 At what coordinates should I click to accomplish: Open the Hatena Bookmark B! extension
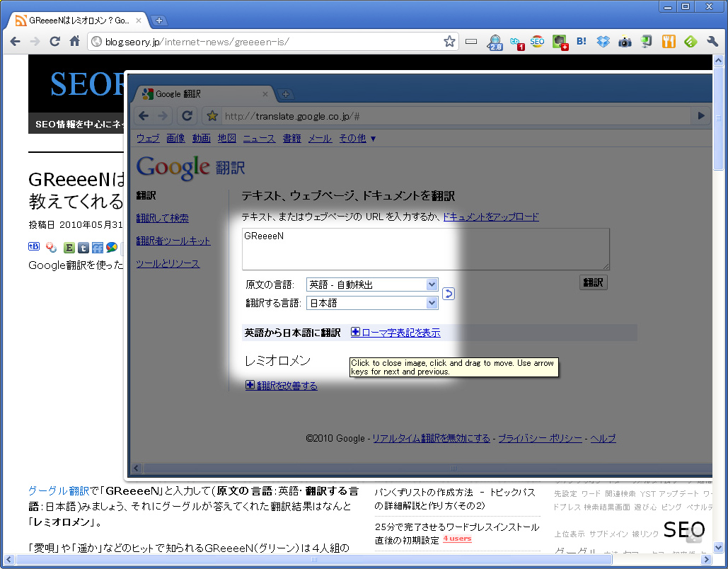tap(582, 42)
